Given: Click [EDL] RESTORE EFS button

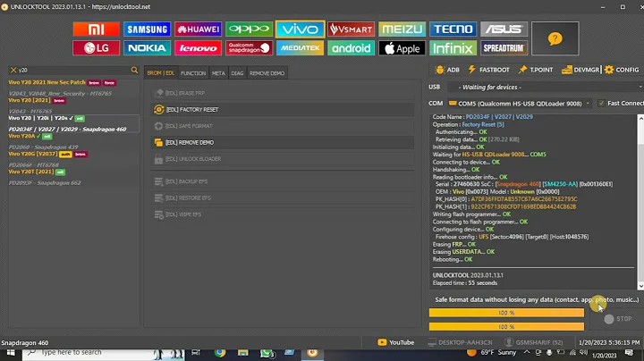Looking at the screenshot, I should tap(283, 197).
